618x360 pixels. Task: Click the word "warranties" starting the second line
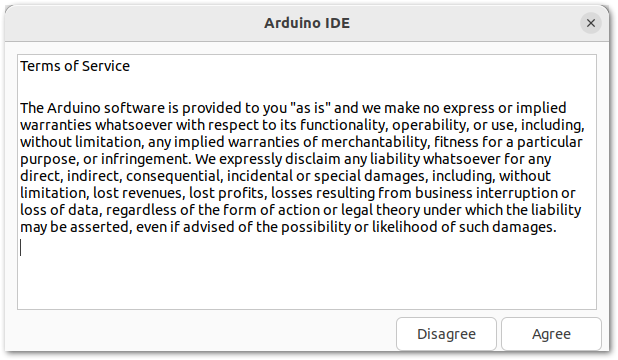pos(56,125)
